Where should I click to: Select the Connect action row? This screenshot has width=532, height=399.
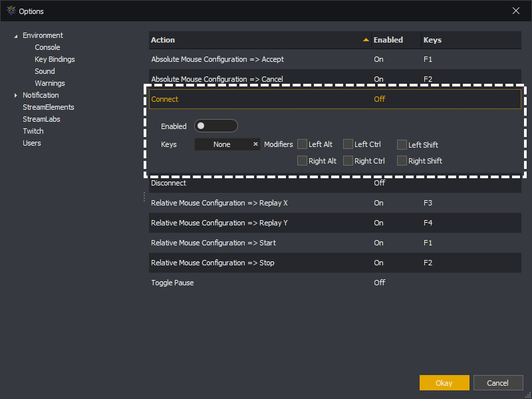click(x=335, y=99)
